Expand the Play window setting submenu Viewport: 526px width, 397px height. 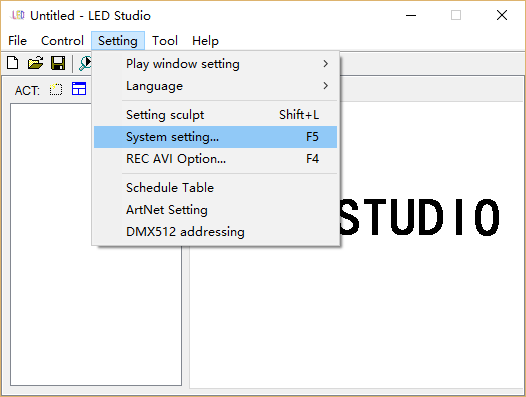click(215, 64)
